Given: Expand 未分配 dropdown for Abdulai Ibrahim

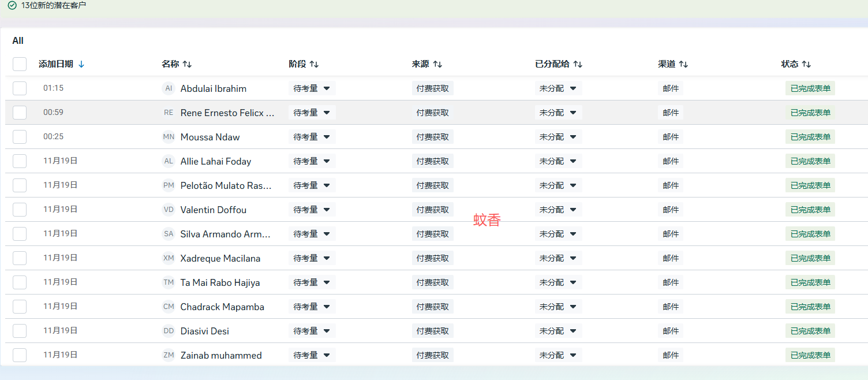Looking at the screenshot, I should (558, 88).
